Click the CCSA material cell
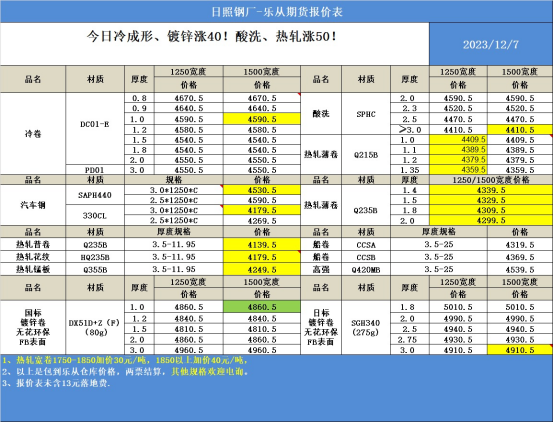 pyautogui.click(x=366, y=245)
